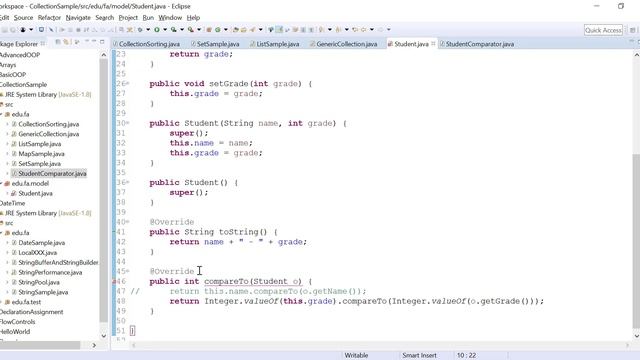640x360 pixels.
Task: Open the New Java Class dropdown arrow
Action: pyautogui.click(x=225, y=29)
